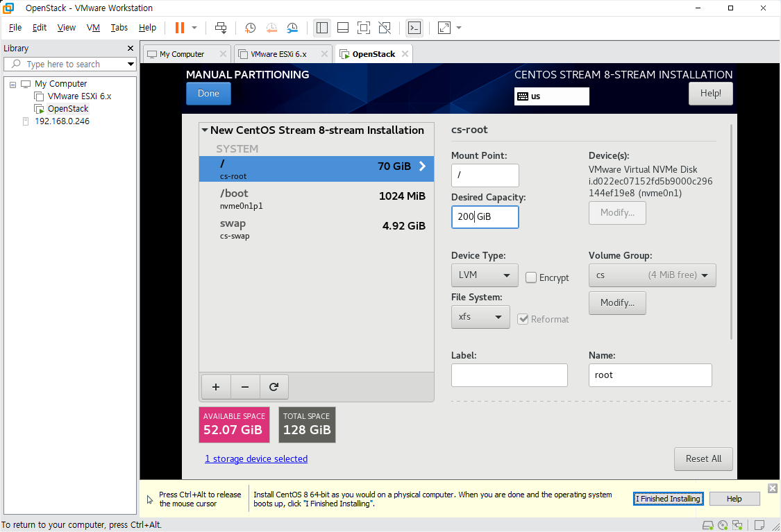
Task: Click the network adapter status icon
Action: 737,525
